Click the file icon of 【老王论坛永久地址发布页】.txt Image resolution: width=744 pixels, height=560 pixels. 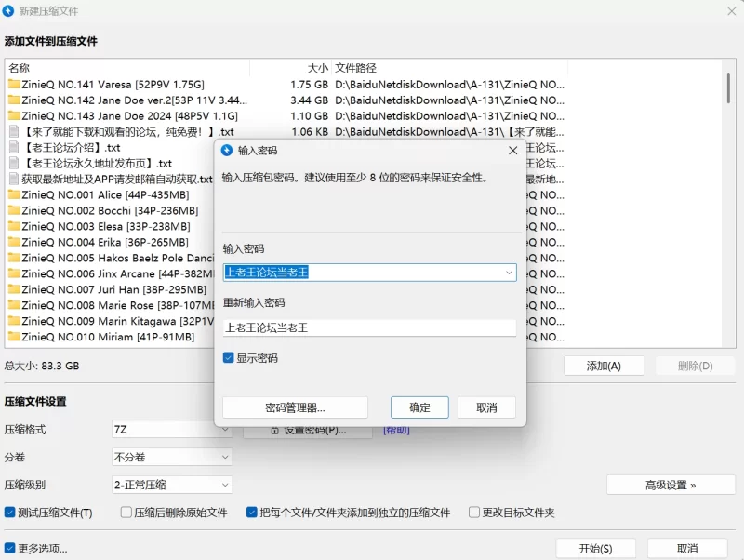14,163
